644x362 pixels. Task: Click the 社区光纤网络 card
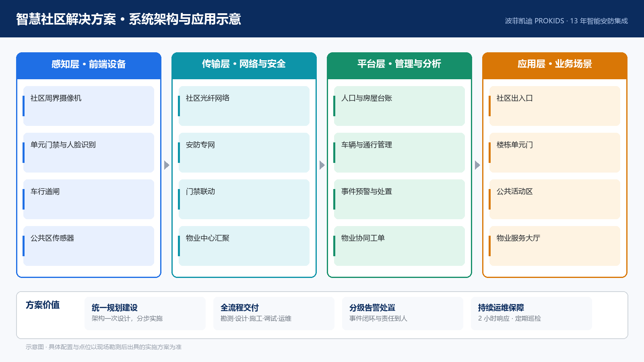coord(244,106)
